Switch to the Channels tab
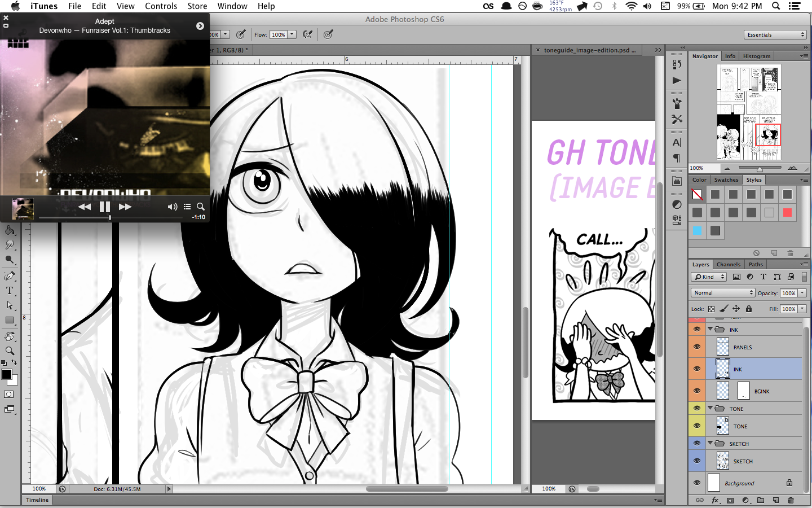 [x=729, y=264]
